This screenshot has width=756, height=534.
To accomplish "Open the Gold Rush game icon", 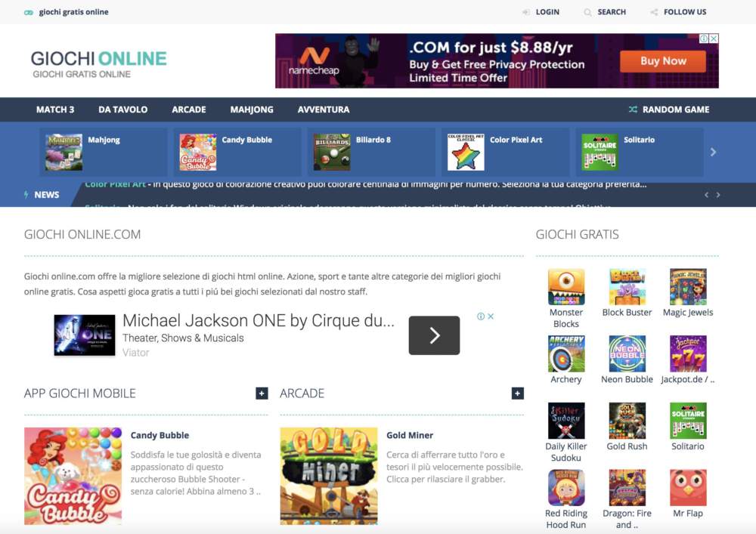I will [x=627, y=420].
